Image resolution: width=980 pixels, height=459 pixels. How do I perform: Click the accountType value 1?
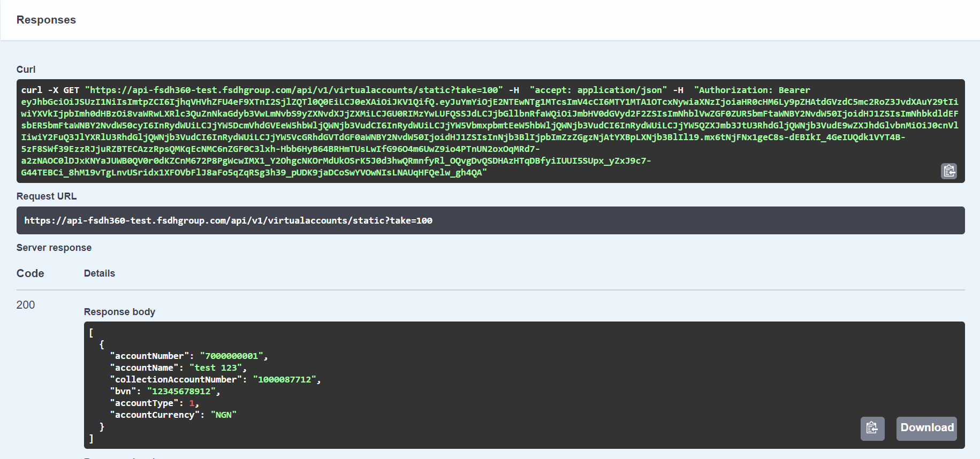192,403
